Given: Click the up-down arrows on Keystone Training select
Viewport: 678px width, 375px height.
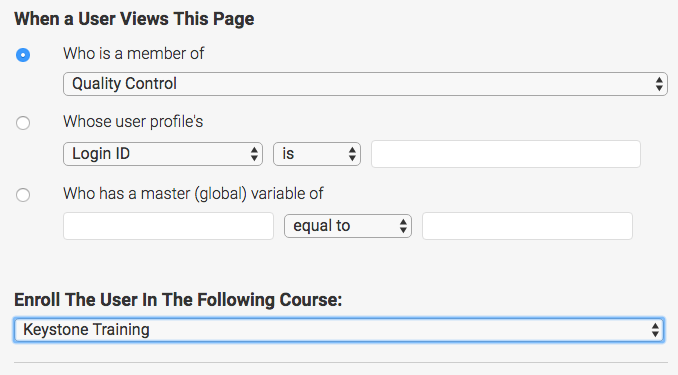Looking at the screenshot, I should point(656,330).
